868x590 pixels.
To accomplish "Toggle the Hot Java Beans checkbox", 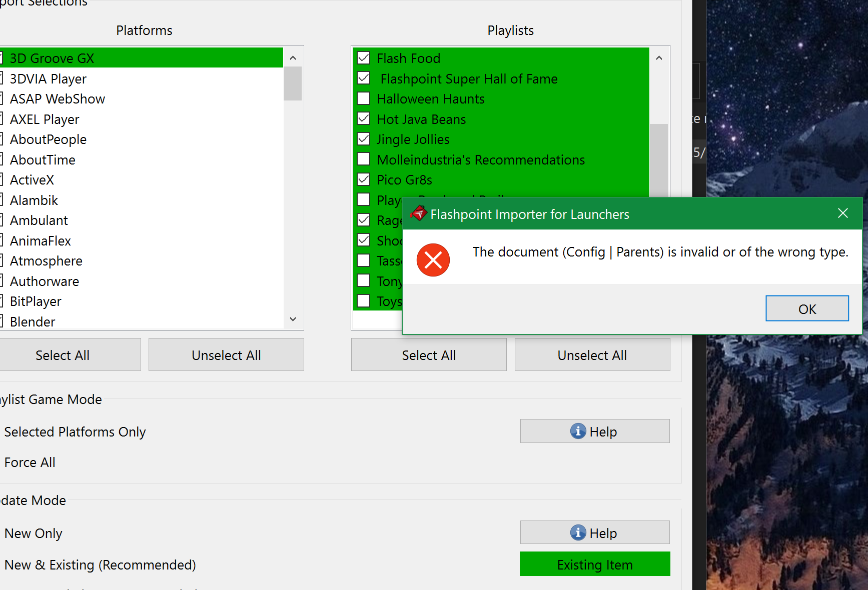I will click(x=364, y=119).
